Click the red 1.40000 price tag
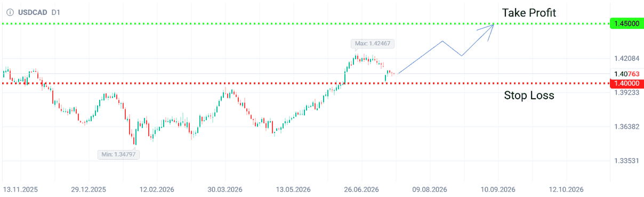 (x=627, y=84)
